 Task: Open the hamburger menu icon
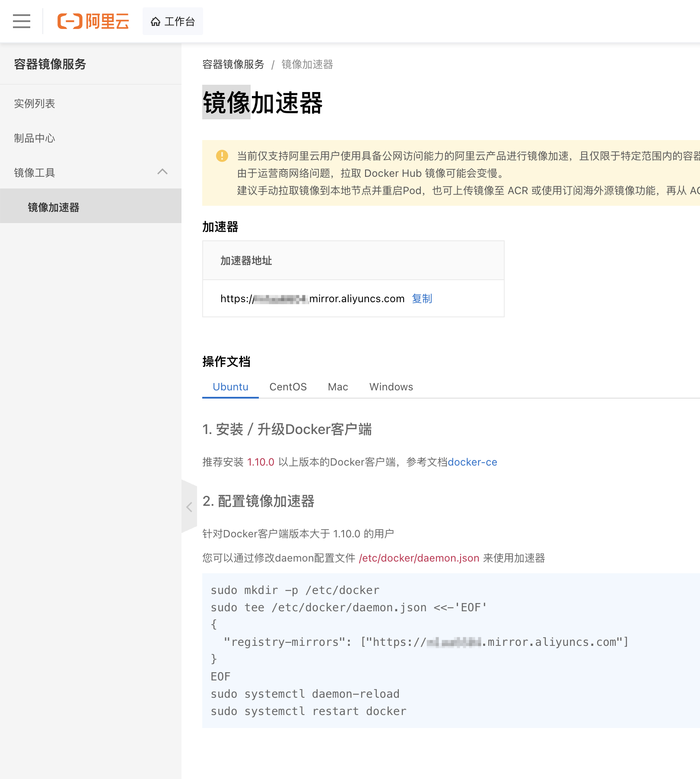(x=22, y=21)
